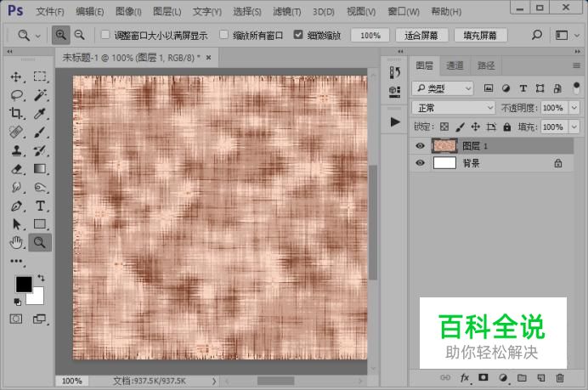588x390 pixels.
Task: Expand status bar info arrow
Action: point(214,381)
